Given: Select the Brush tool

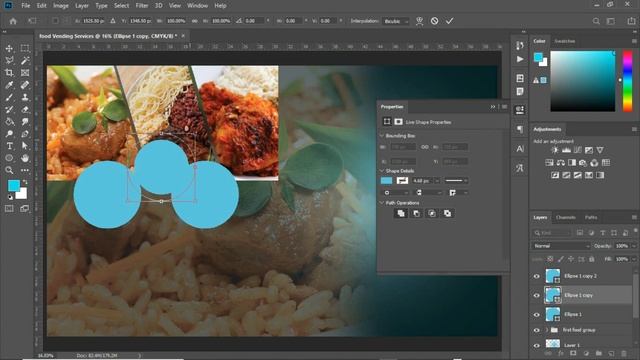Looking at the screenshot, I should click(x=9, y=97).
